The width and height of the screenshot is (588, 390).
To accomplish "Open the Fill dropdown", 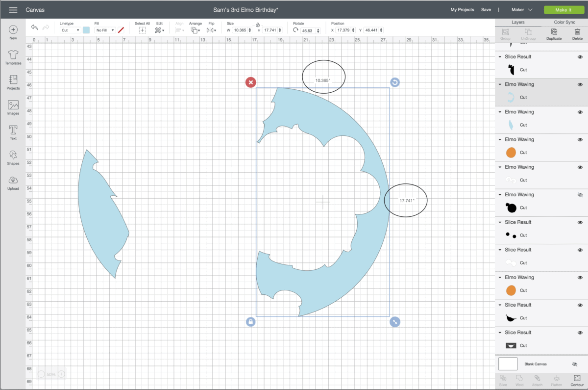I will click(x=105, y=30).
